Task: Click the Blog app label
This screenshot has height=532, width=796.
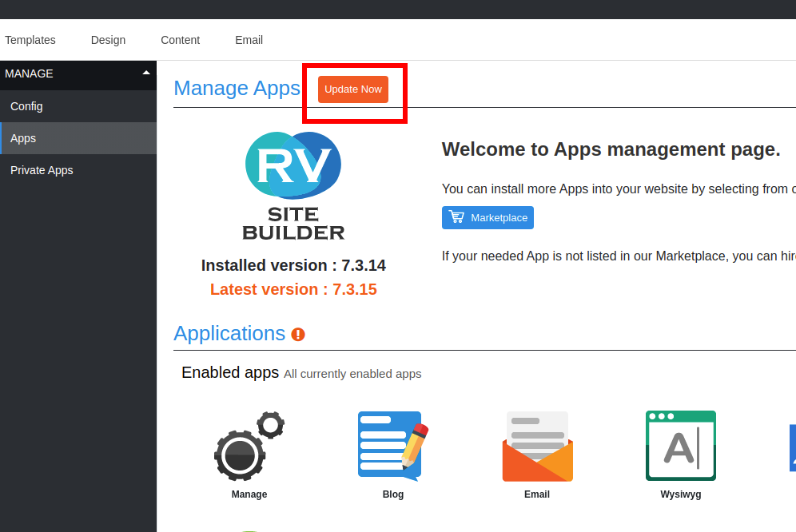Action: (x=393, y=494)
